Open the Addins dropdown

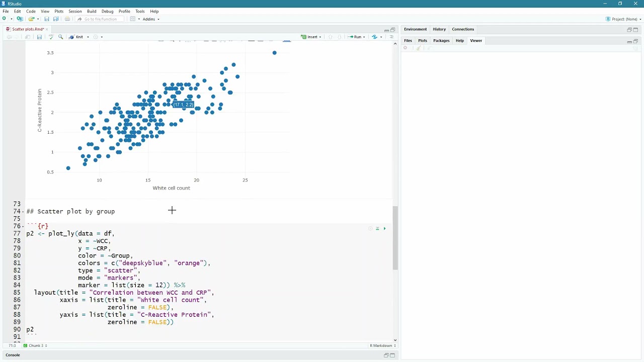coord(151,19)
